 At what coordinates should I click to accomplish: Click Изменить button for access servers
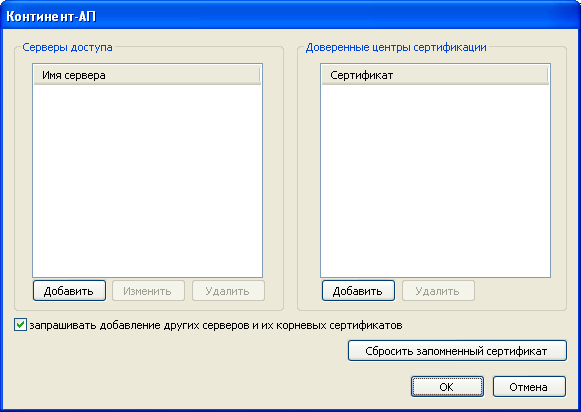click(148, 291)
